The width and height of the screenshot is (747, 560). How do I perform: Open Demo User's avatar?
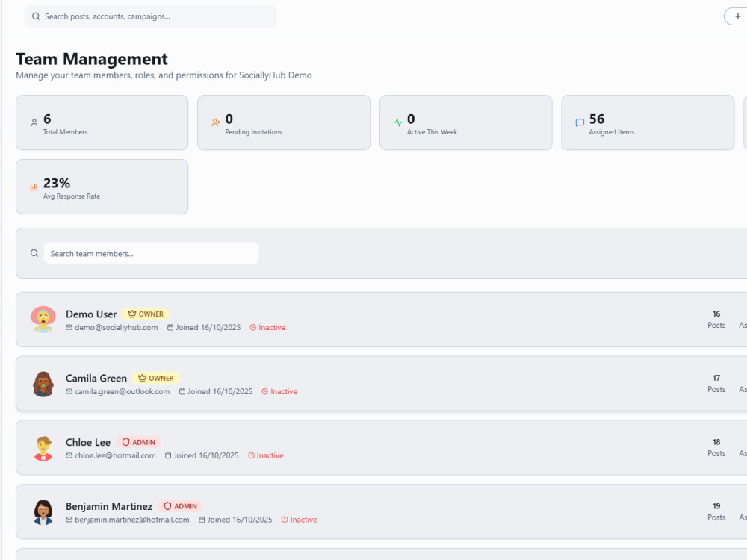(x=43, y=320)
